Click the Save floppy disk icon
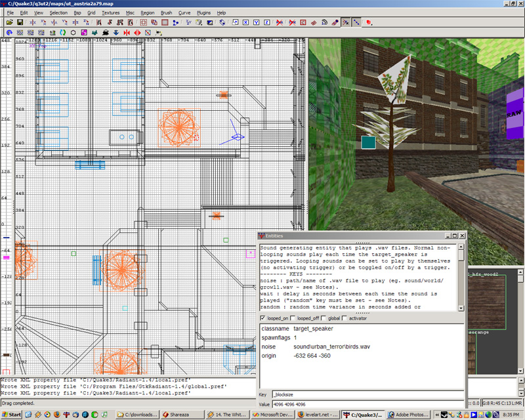Image resolution: width=525 pixels, height=420 pixels. (20, 22)
